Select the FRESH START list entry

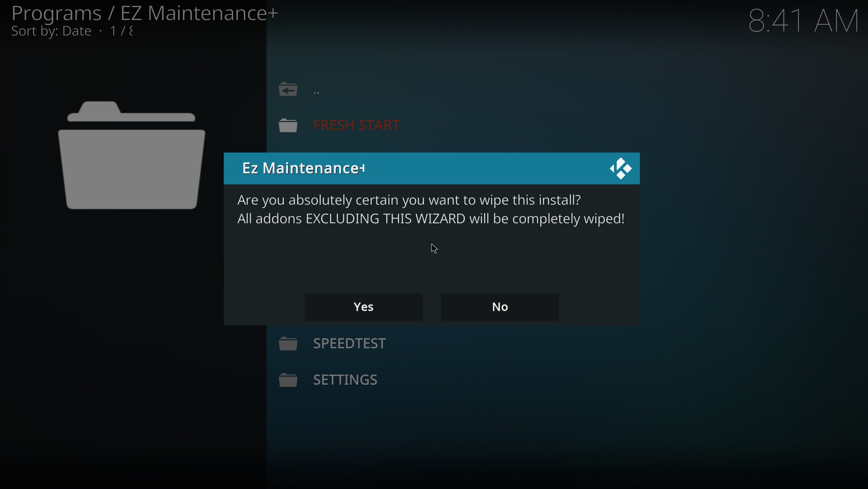[x=356, y=125]
